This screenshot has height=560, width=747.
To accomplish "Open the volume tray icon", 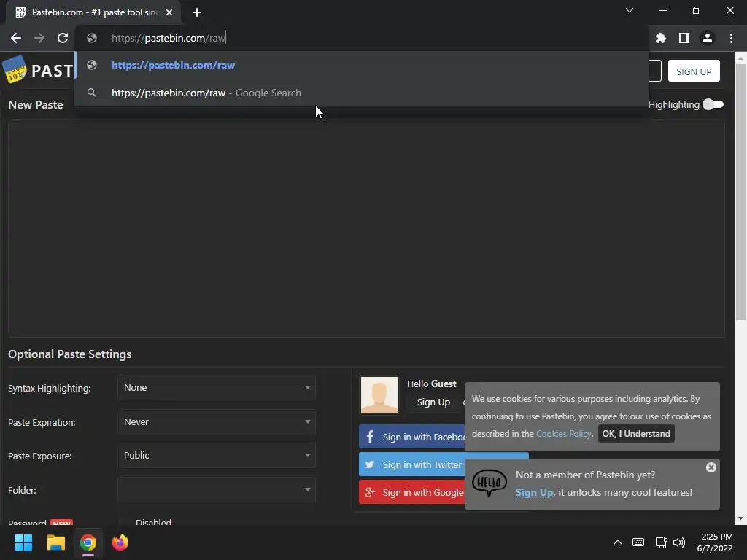I will tap(679, 542).
